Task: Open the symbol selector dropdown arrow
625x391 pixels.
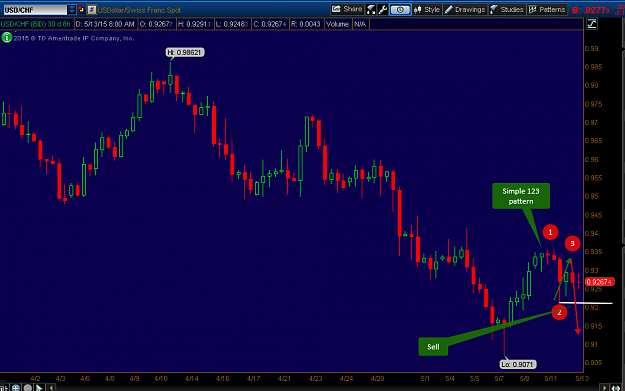Action: 72,10
